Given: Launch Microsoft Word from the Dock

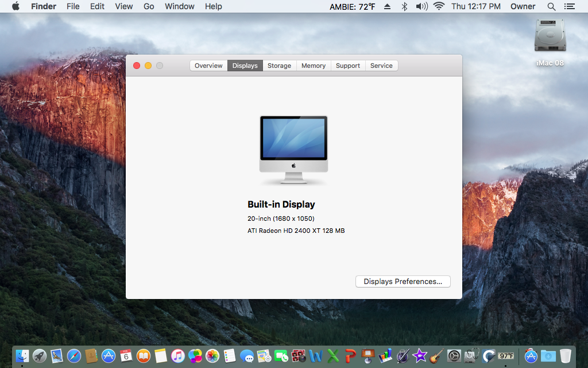Looking at the screenshot, I should (x=316, y=355).
